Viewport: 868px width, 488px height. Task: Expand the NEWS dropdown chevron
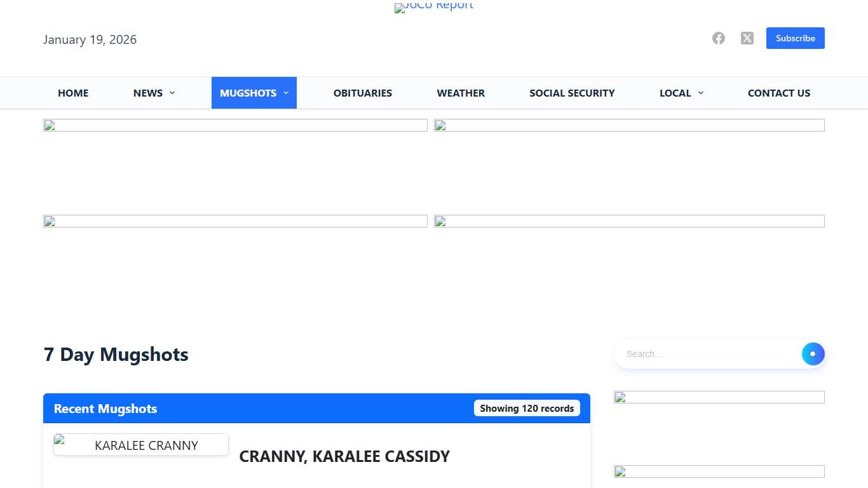[172, 93]
